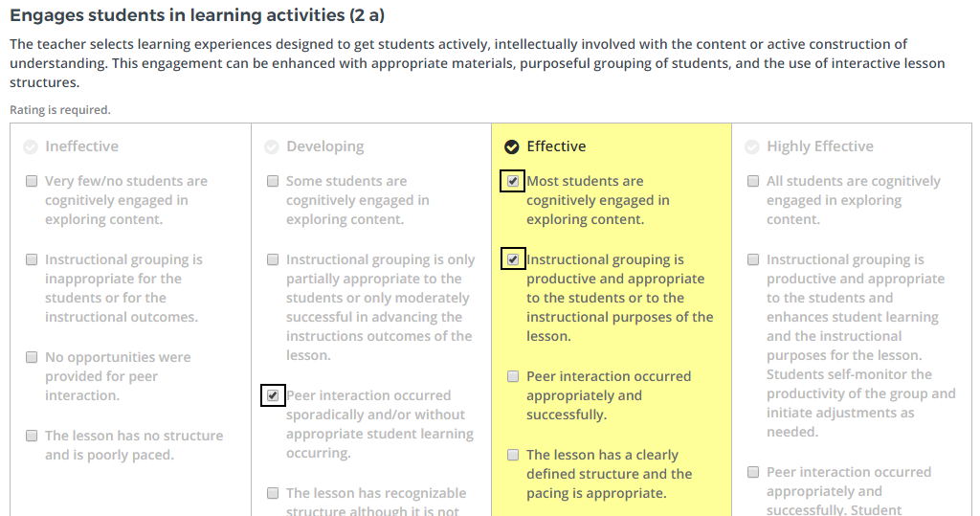Check 'Instructional grouping is only partially appropriate'
Image resolution: width=980 pixels, height=516 pixels.
click(x=273, y=259)
